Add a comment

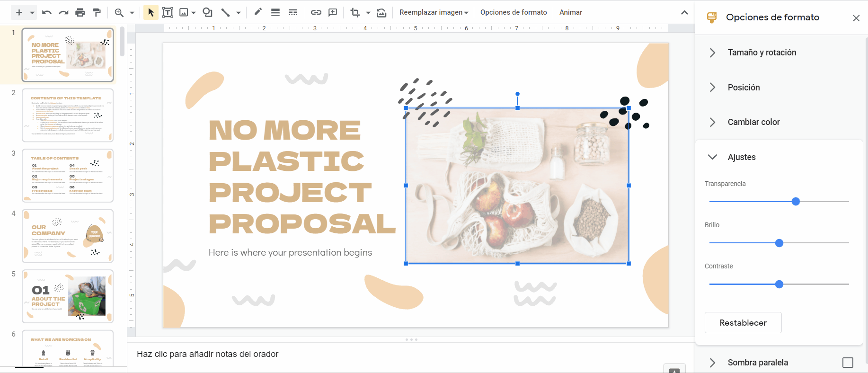333,12
